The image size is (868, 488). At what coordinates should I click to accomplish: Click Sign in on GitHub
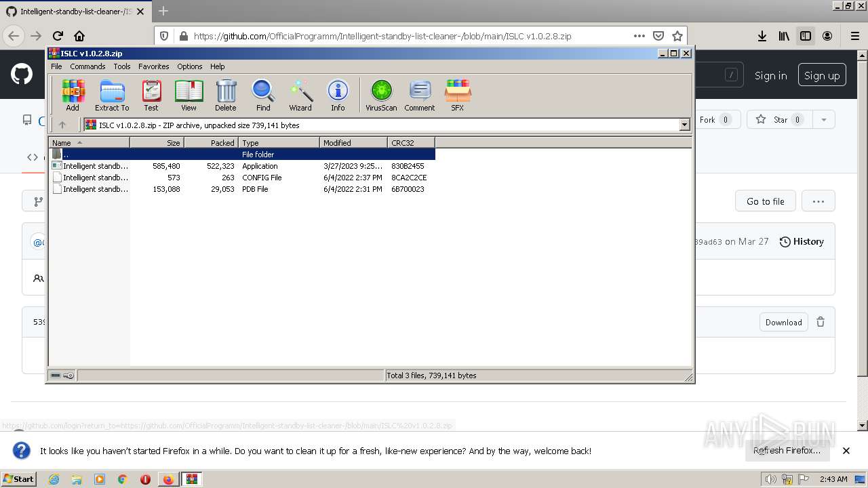[x=770, y=75]
